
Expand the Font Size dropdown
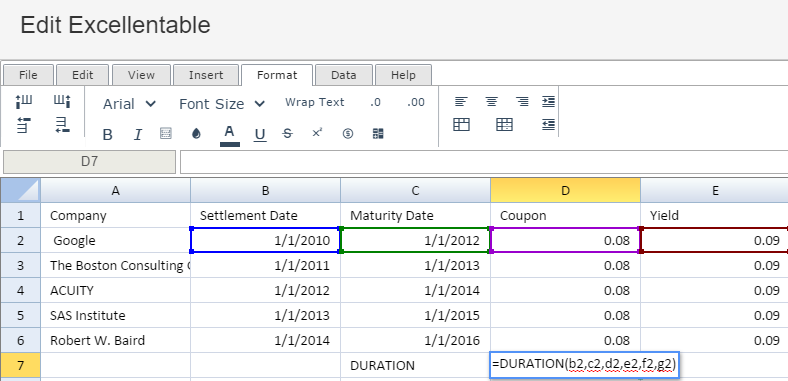[222, 104]
